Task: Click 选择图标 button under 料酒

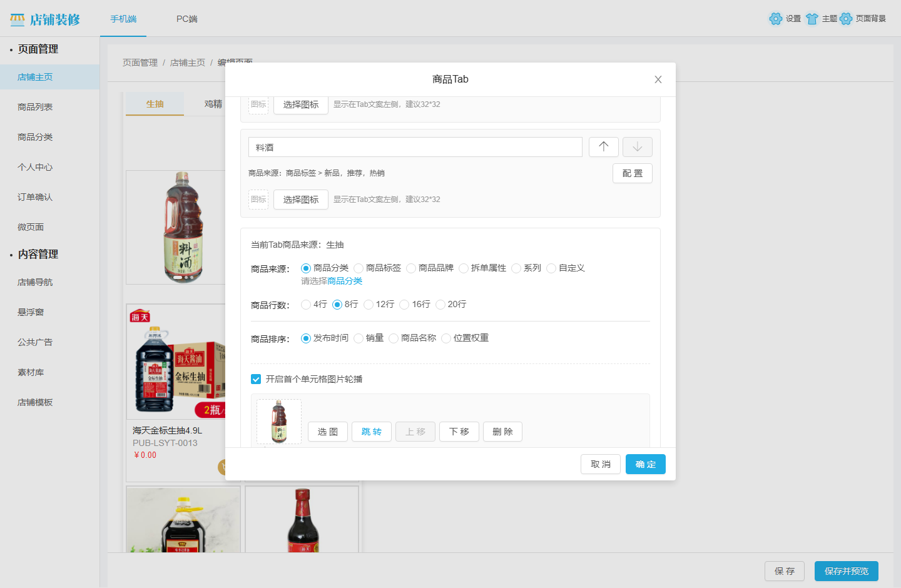Action: tap(301, 200)
